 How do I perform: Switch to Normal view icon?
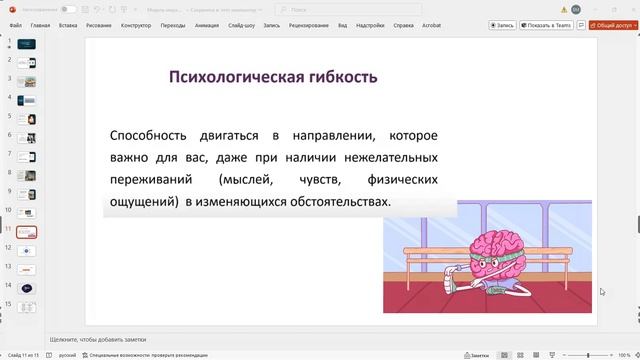(x=504, y=356)
